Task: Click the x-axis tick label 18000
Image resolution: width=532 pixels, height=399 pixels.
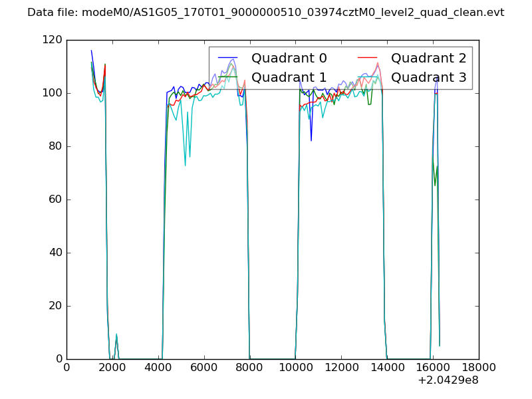Action: click(478, 368)
